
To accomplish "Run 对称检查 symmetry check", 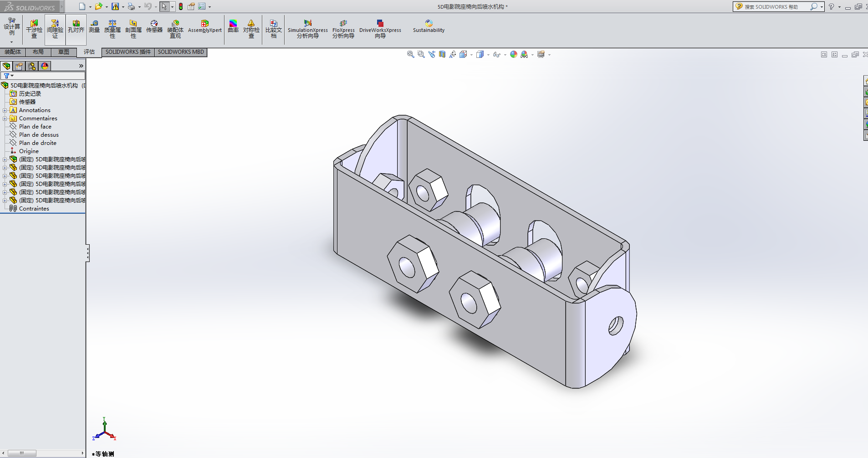I will (x=251, y=29).
